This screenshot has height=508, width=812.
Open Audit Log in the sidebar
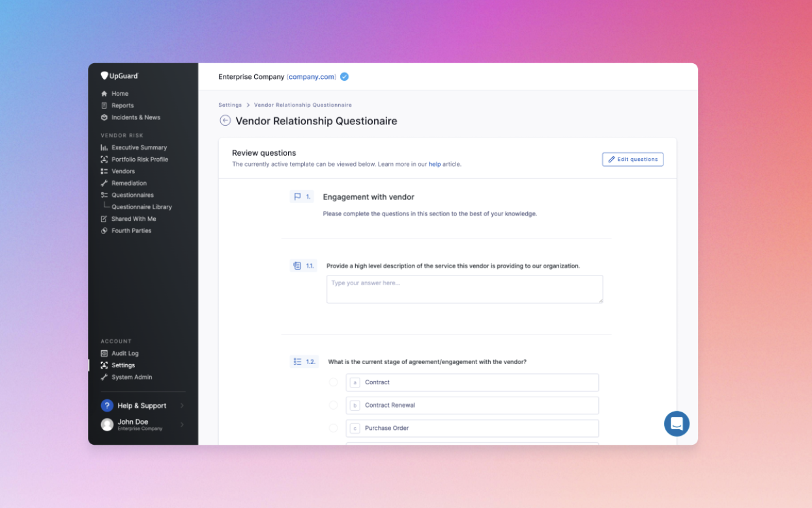pos(125,353)
